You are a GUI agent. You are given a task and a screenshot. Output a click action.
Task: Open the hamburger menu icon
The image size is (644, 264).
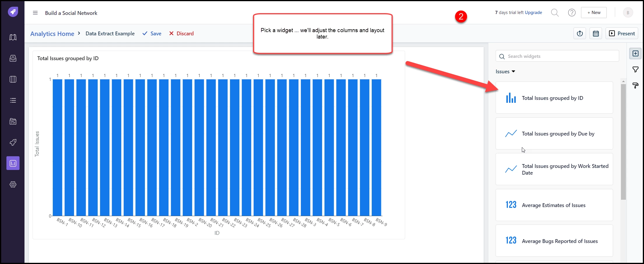35,13
